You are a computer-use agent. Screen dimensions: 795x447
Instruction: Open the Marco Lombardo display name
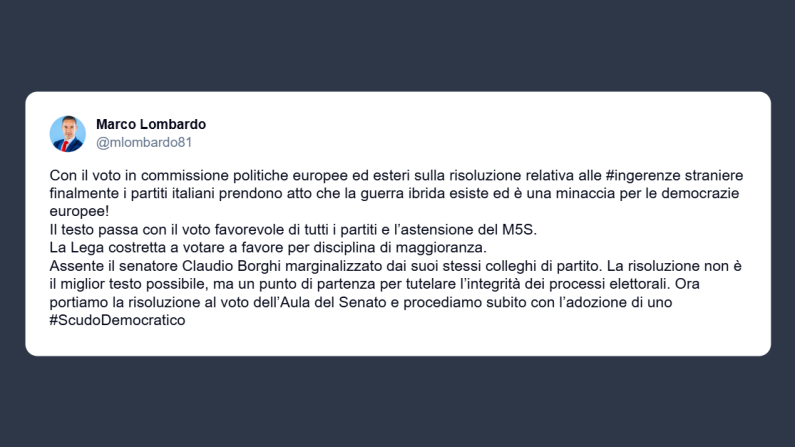coord(151,124)
